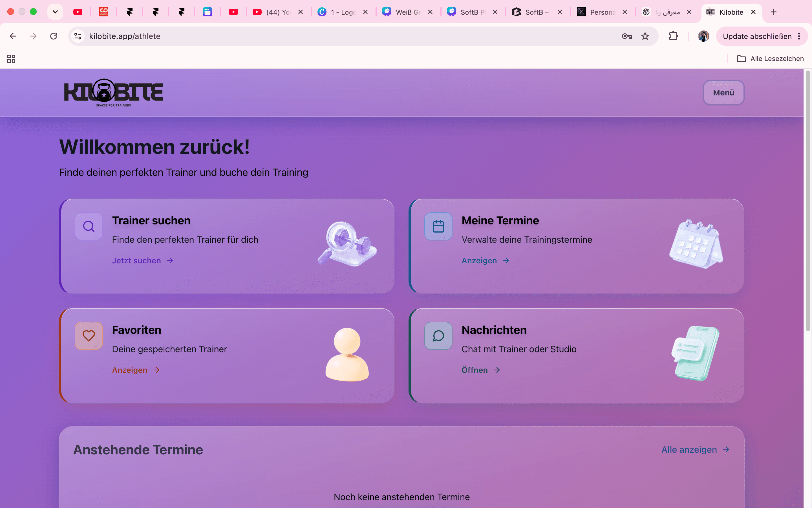Click the 3D dumbbell magnifier illustration
This screenshot has width=812, height=508.
click(347, 244)
